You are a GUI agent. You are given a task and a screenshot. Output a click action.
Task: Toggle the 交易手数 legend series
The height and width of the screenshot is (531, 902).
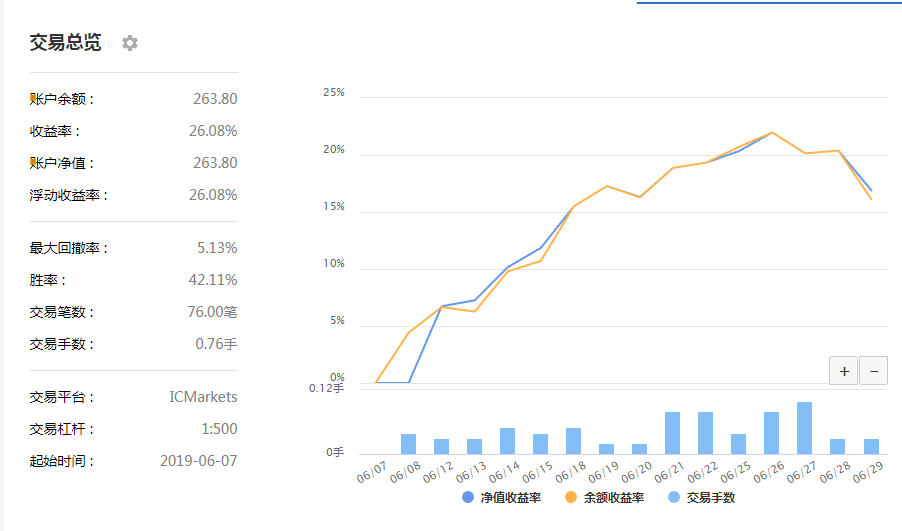[707, 497]
